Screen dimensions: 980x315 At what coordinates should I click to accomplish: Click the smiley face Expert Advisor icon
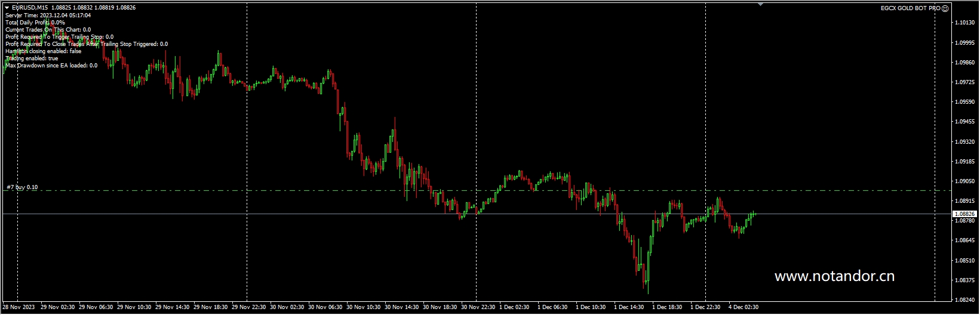point(945,8)
